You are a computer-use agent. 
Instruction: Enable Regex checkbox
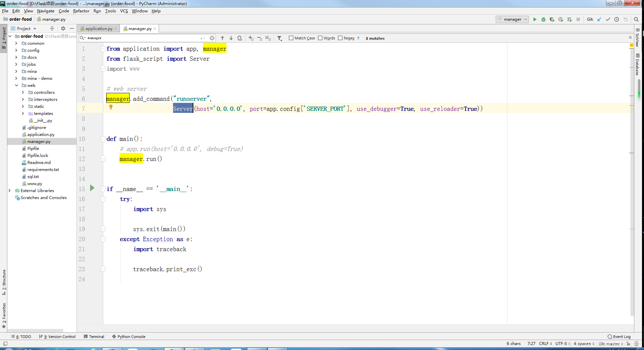pyautogui.click(x=340, y=38)
